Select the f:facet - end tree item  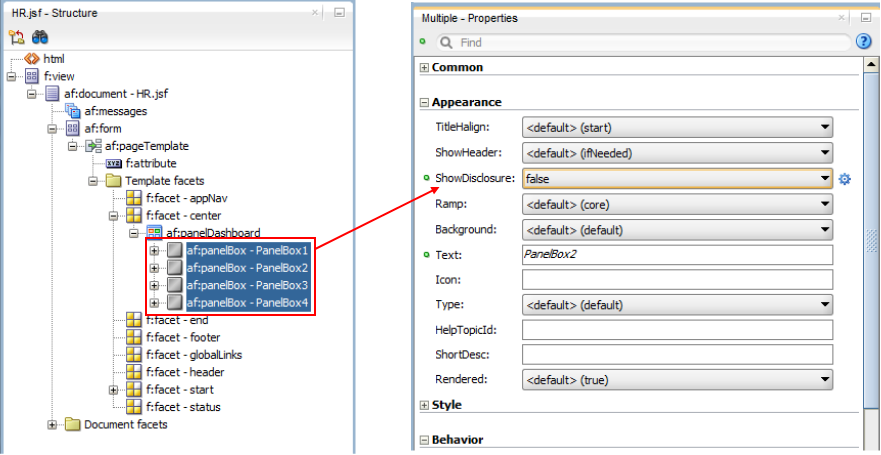tap(177, 320)
